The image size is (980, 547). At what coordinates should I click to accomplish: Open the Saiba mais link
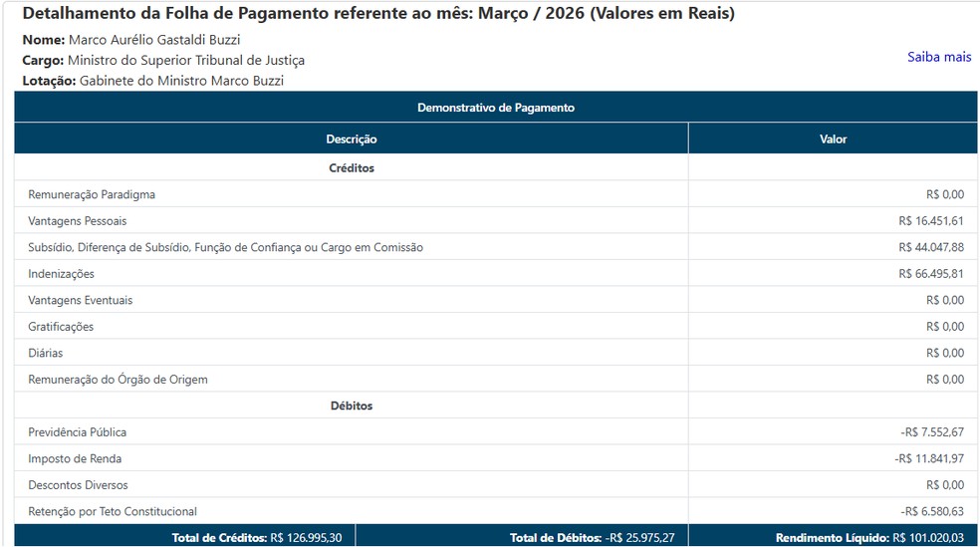939,57
